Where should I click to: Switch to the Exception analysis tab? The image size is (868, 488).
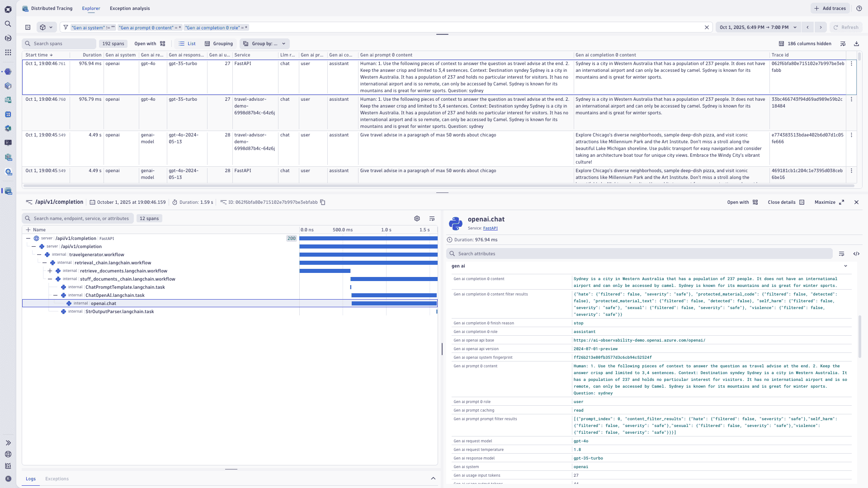130,8
